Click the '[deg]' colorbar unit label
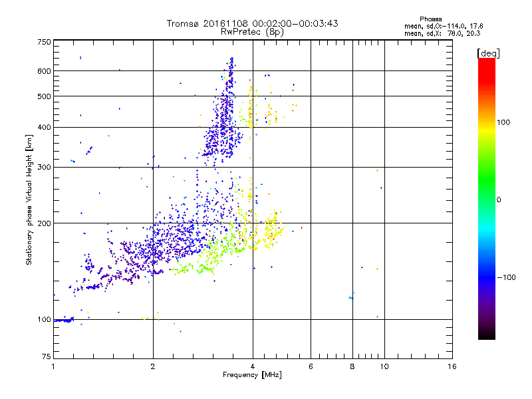Viewport: 532px width, 399px height. (488, 54)
